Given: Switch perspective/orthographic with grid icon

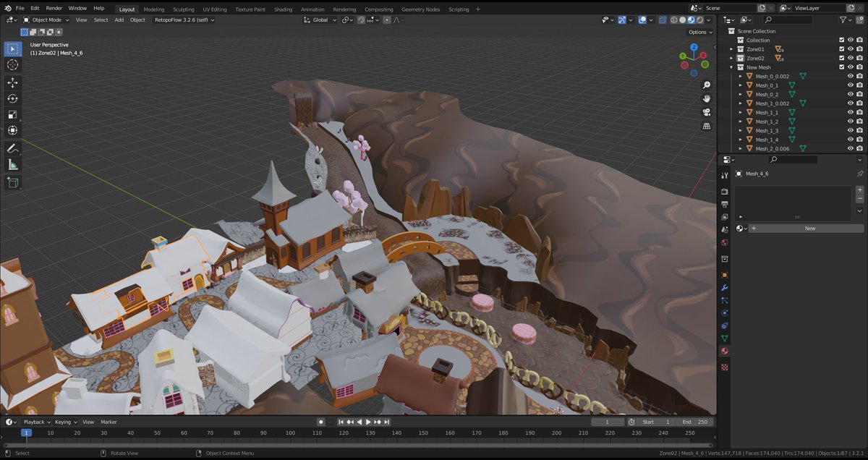Looking at the screenshot, I should tap(707, 126).
